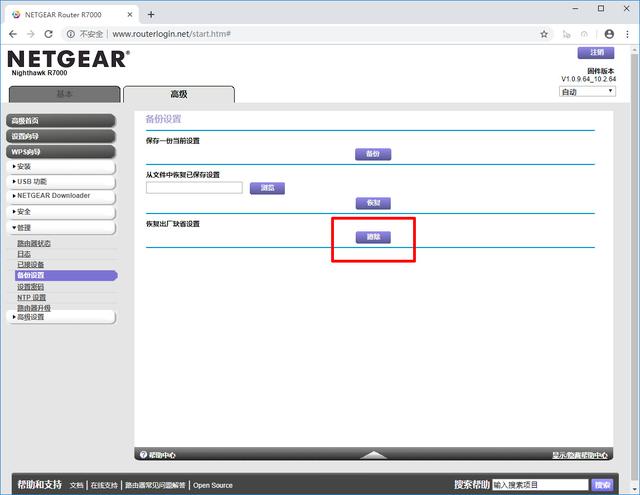Reload the page with the refresh icon
The width and height of the screenshot is (640, 495).
coord(49,34)
